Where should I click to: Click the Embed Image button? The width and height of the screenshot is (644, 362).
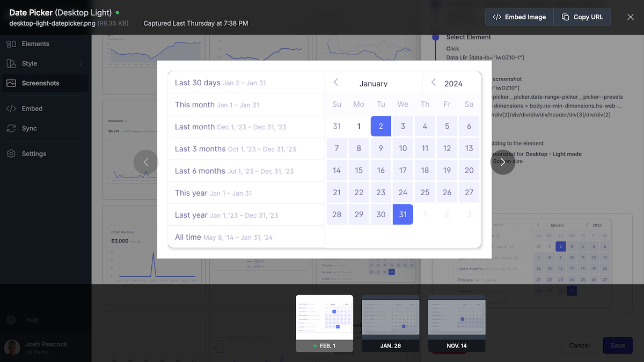519,17
